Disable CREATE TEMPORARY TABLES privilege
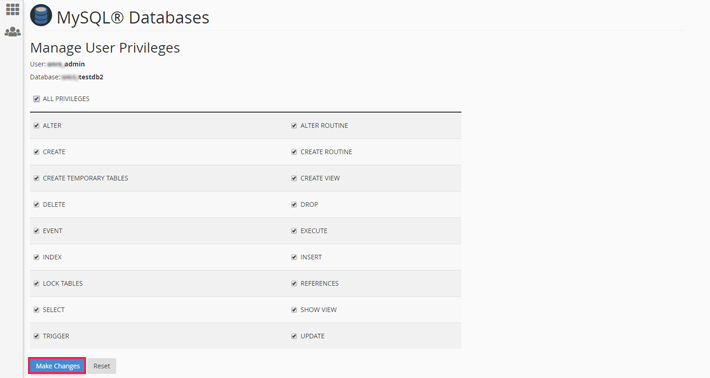The height and width of the screenshot is (378, 710). pos(36,178)
